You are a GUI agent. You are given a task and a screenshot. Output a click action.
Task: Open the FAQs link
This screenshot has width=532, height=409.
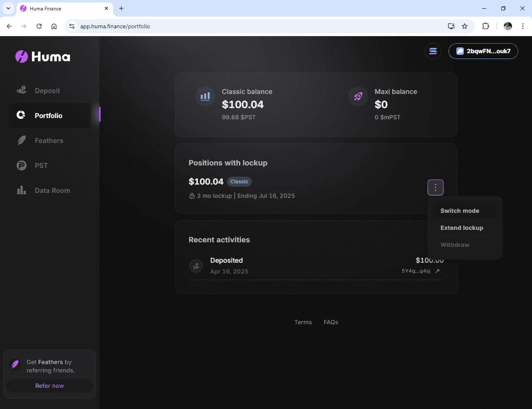click(x=331, y=322)
